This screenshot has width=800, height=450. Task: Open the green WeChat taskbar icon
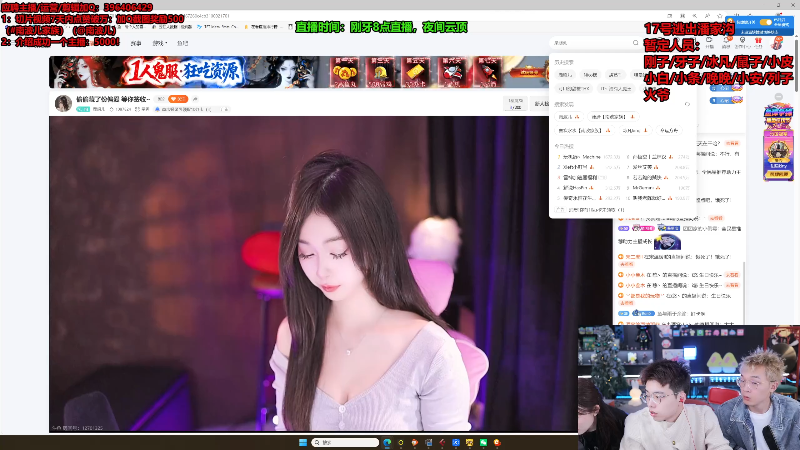pyautogui.click(x=483, y=442)
